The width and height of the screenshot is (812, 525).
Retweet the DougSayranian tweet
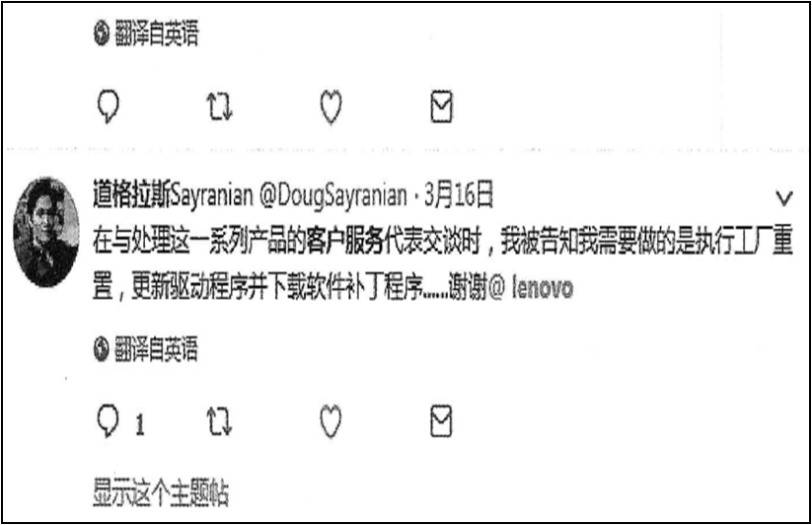(220, 420)
